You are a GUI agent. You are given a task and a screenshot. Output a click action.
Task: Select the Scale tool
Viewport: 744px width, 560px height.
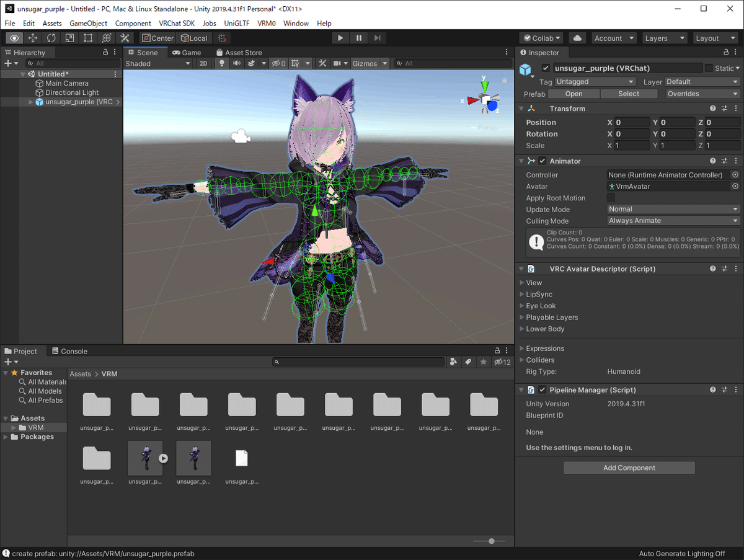tap(69, 38)
